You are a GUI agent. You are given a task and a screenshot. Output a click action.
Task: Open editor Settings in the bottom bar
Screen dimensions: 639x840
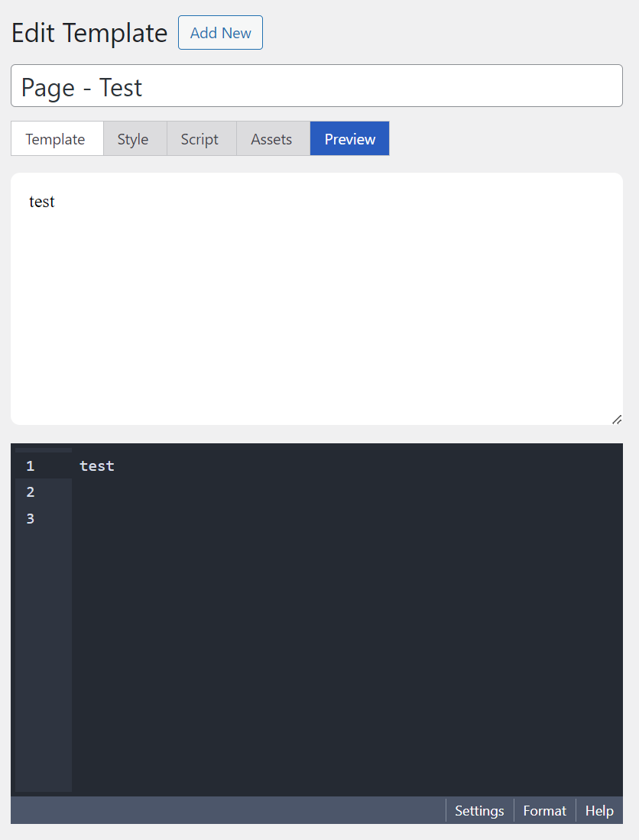point(479,810)
